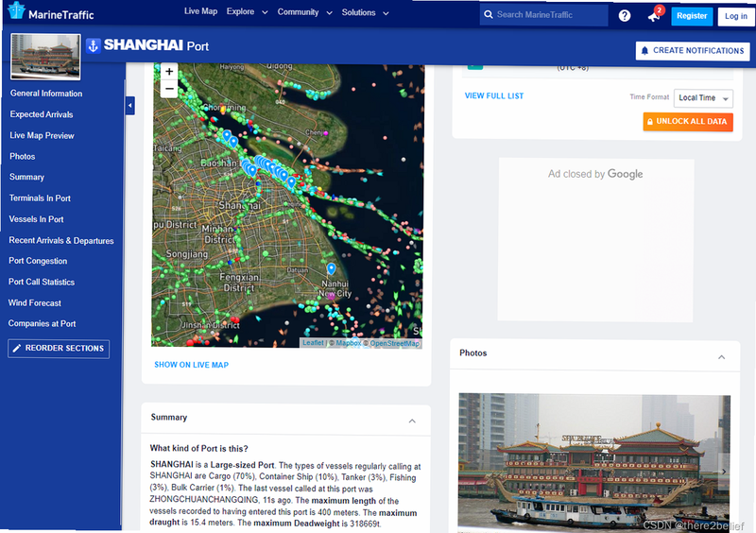Open the Local Time format dropdown

(x=703, y=98)
